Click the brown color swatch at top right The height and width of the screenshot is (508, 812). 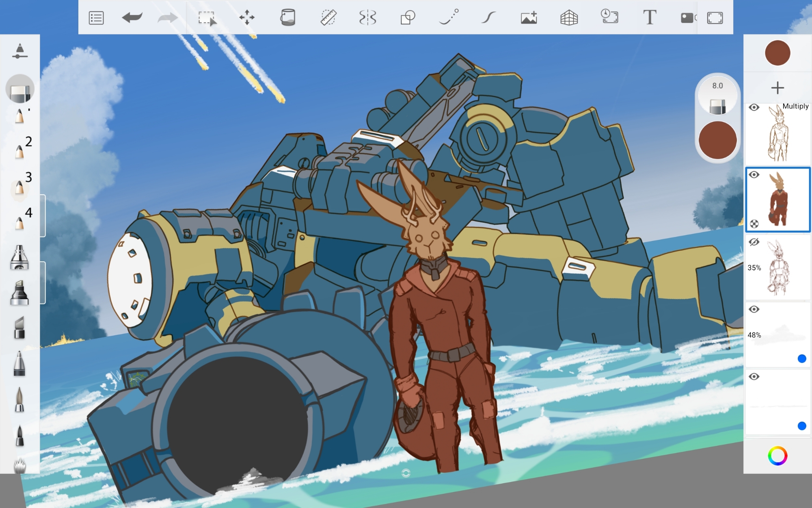[777, 53]
